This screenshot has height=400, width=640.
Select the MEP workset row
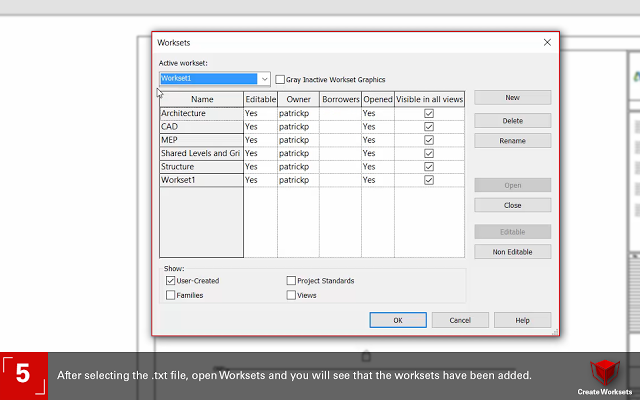click(202, 140)
